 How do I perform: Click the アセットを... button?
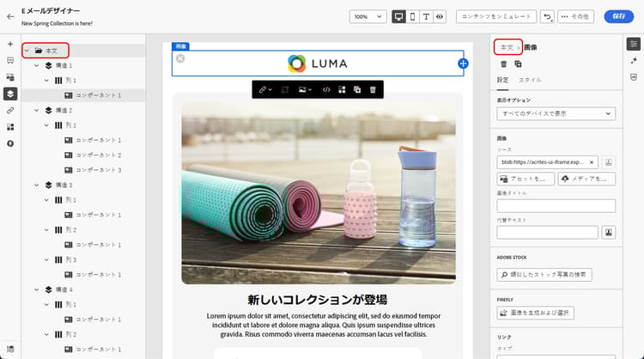click(526, 179)
